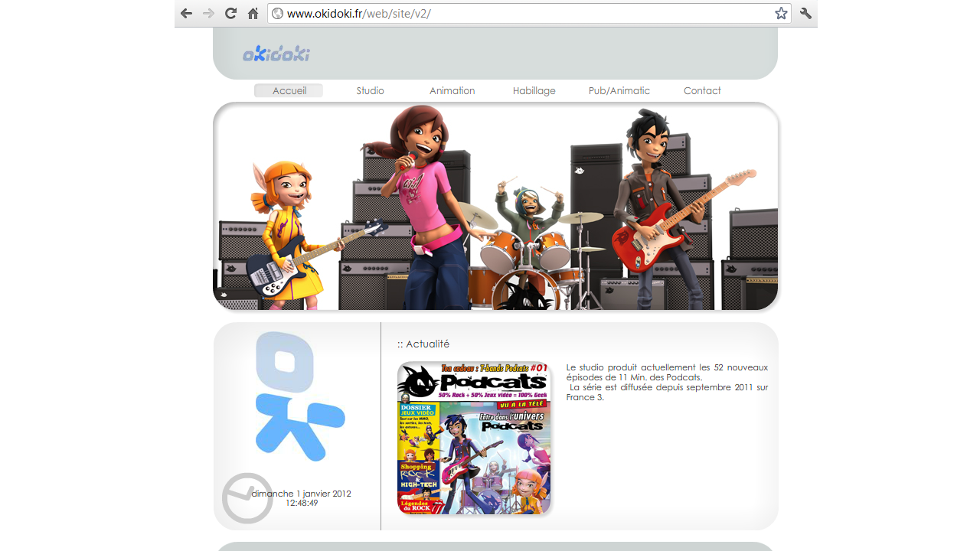Viewport: 980px width, 551px height.
Task: Click the okidoki logo in header
Action: coord(276,54)
